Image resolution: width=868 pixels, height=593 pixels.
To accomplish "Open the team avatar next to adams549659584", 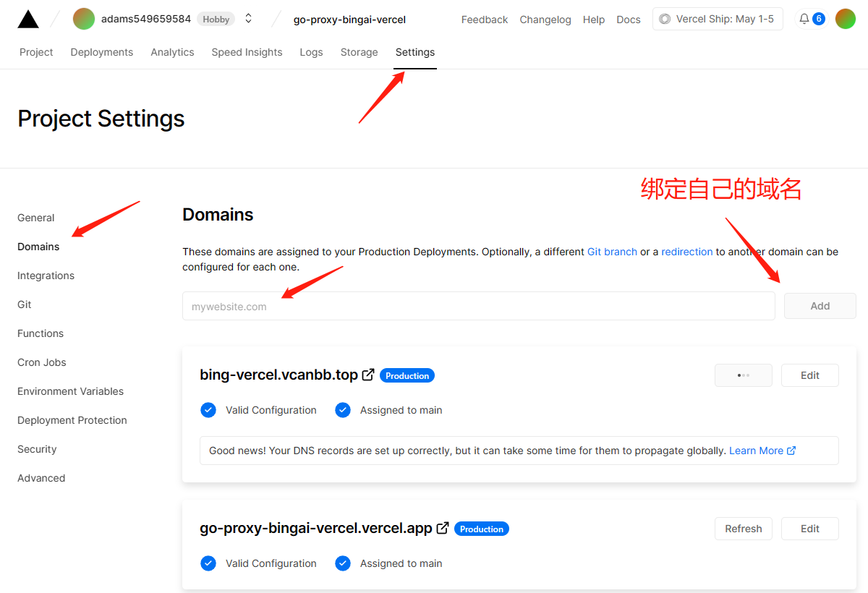I will (x=84, y=19).
